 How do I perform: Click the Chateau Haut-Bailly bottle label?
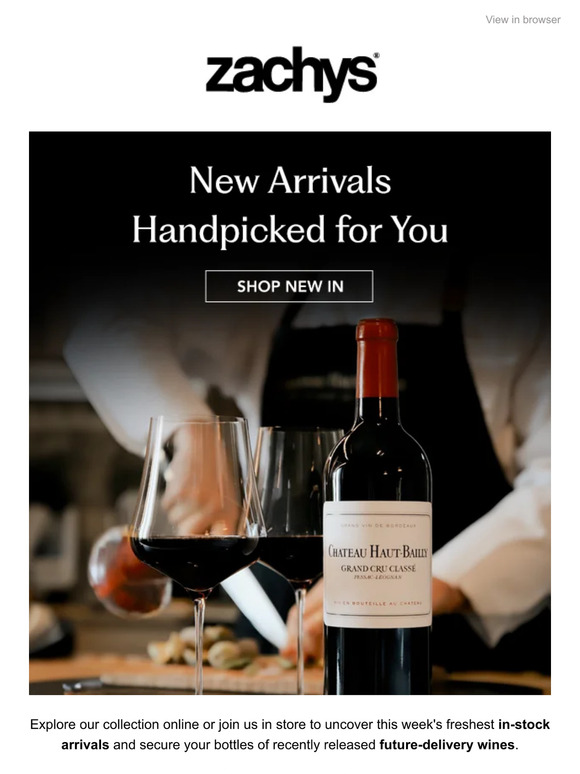pyautogui.click(x=378, y=564)
